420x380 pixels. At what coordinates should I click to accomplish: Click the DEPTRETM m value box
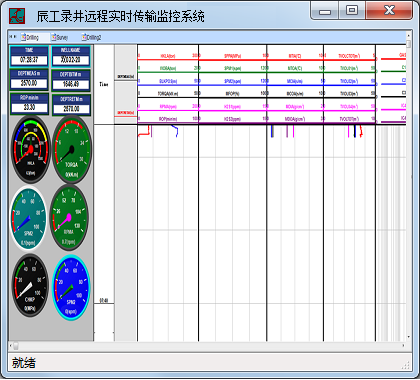71,109
